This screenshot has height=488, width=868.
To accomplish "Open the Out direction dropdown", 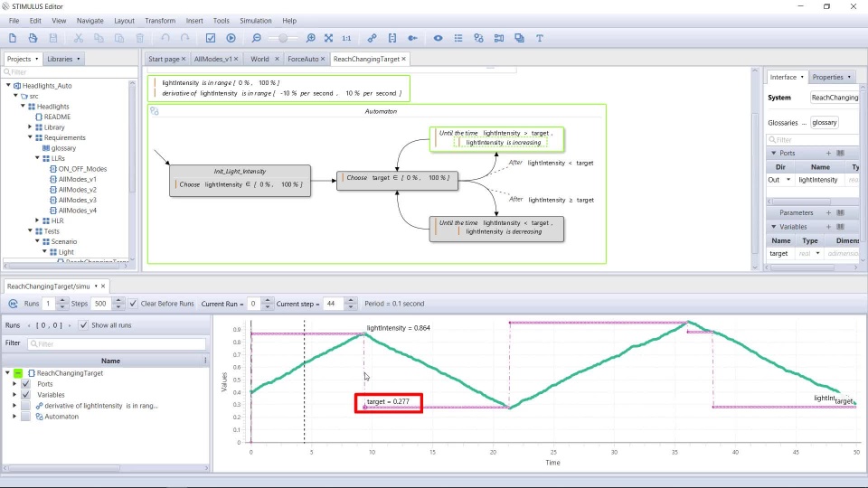I will click(788, 180).
